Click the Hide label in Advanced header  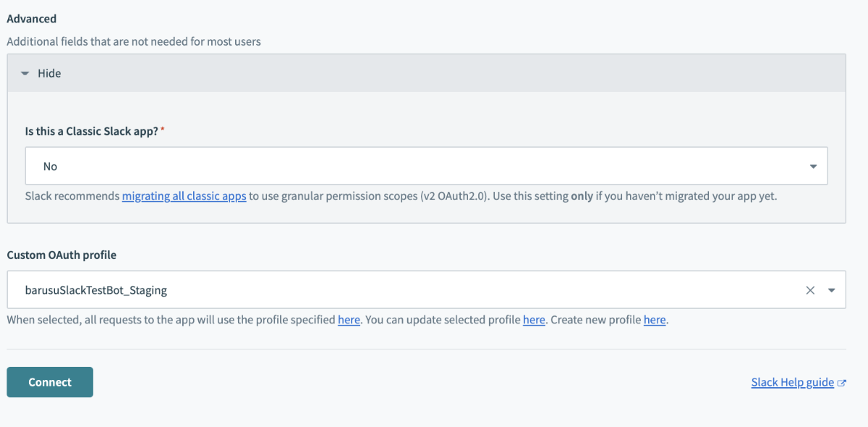click(x=49, y=73)
